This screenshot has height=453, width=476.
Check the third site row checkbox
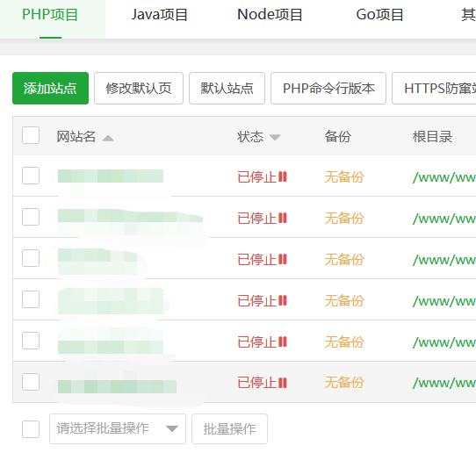[31, 258]
